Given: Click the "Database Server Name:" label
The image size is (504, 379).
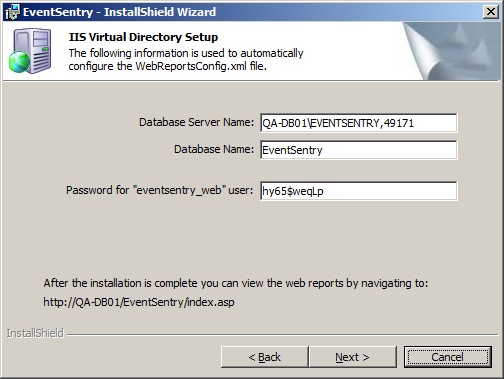Looking at the screenshot, I should (196, 122).
